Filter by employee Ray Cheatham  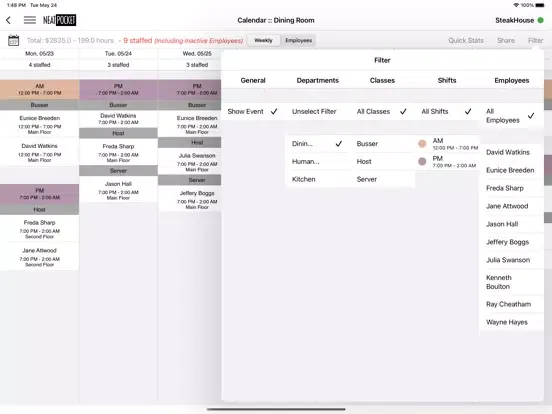point(512,304)
